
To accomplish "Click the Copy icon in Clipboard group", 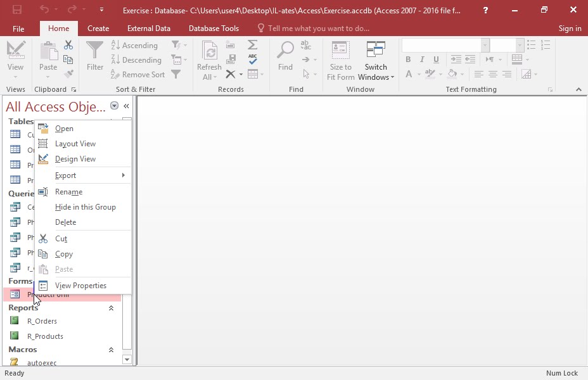I will [x=68, y=60].
